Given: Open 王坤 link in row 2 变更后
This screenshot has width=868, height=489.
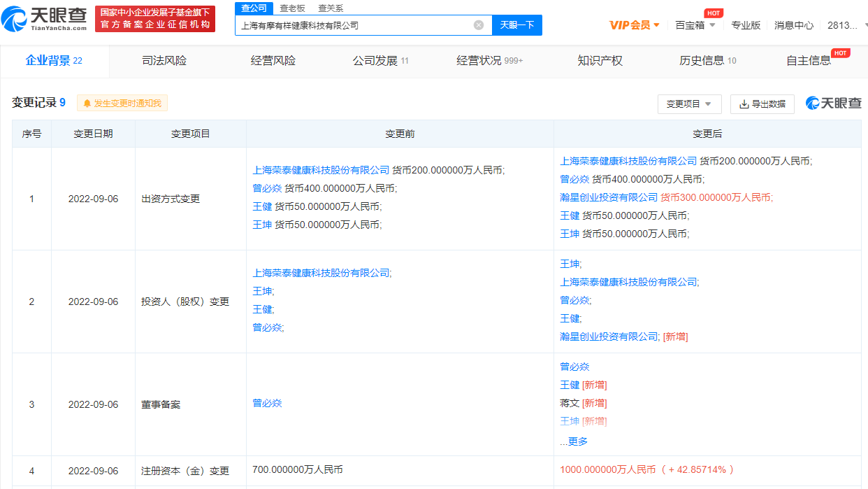Looking at the screenshot, I should point(570,264).
